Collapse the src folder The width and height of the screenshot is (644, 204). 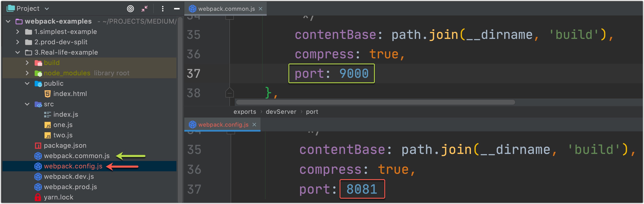tap(27, 104)
